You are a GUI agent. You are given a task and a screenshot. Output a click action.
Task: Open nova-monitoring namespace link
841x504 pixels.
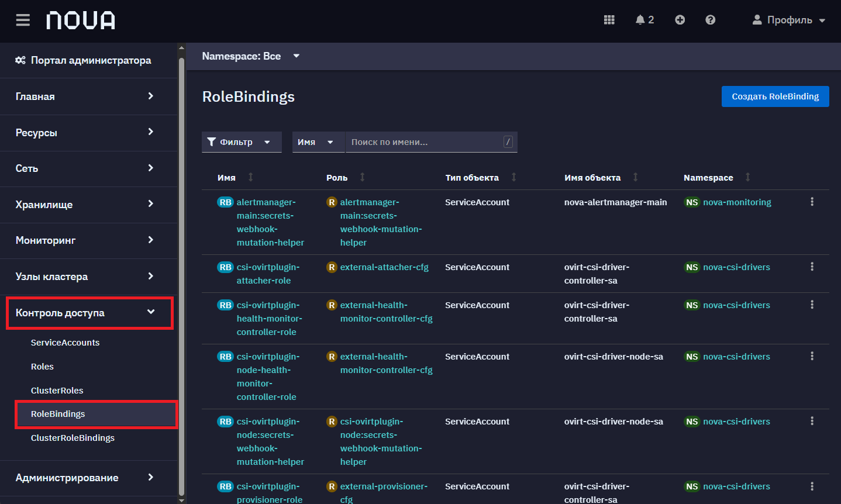[737, 202]
